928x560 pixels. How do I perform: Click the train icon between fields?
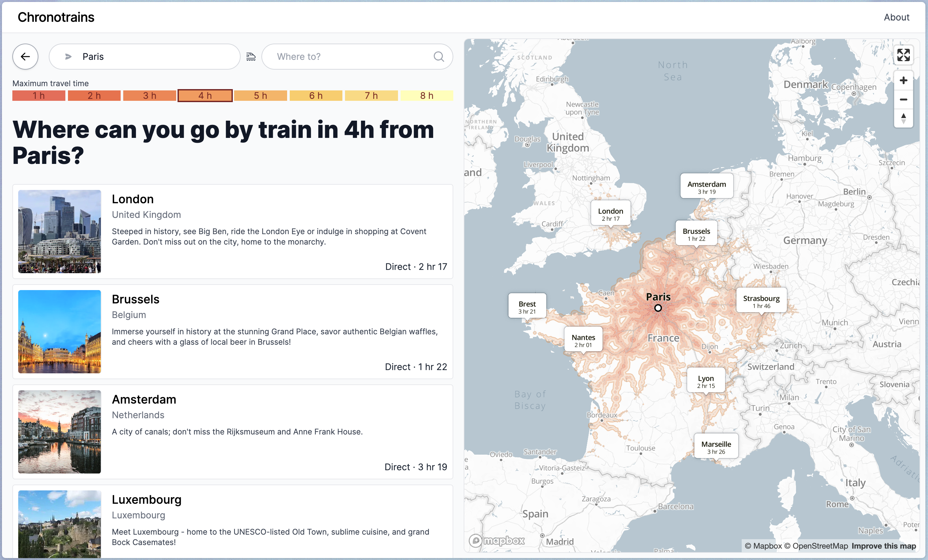tap(251, 57)
